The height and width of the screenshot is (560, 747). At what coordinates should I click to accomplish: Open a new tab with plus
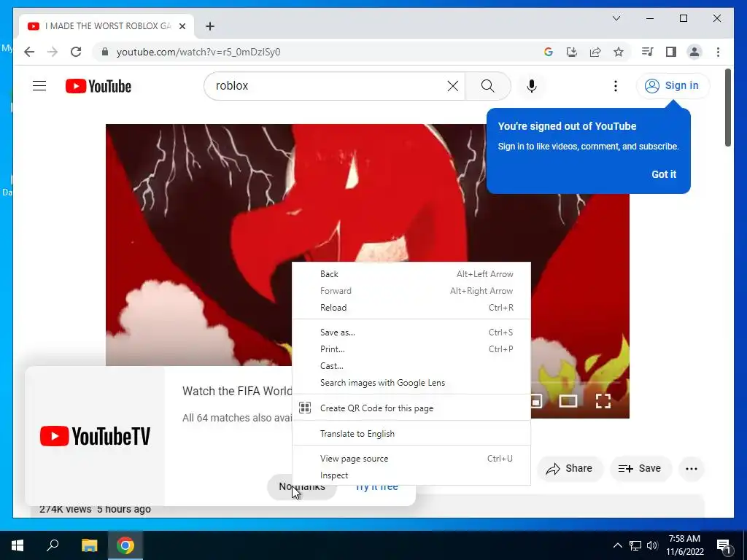click(x=209, y=26)
